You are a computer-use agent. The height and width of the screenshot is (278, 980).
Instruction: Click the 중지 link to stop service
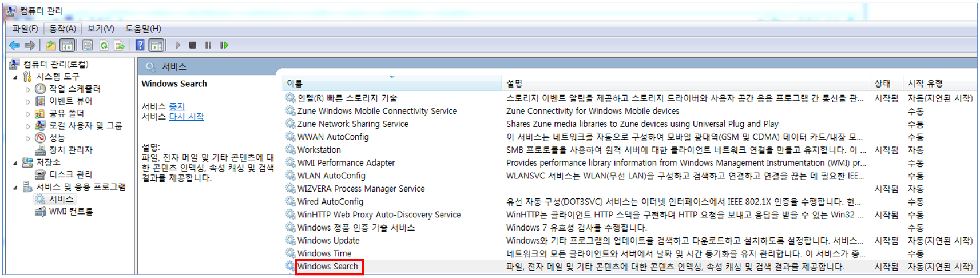click(177, 106)
